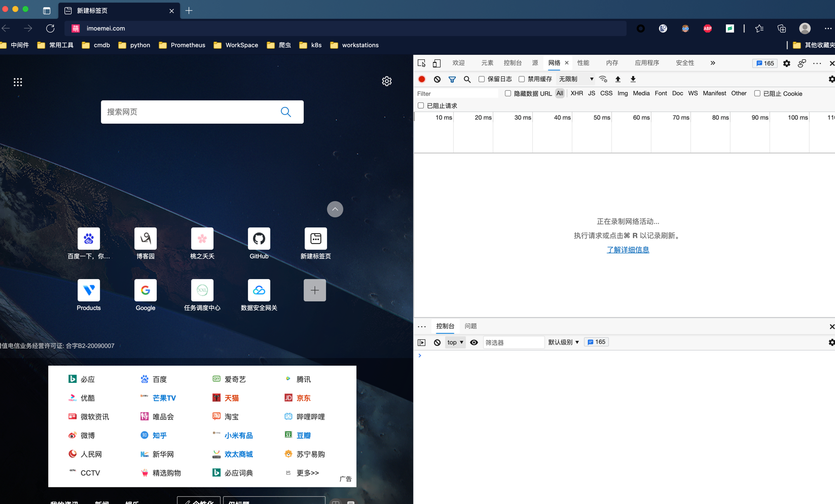Enable 禁用缓存 checkbox
The width and height of the screenshot is (835, 504).
tap(522, 79)
